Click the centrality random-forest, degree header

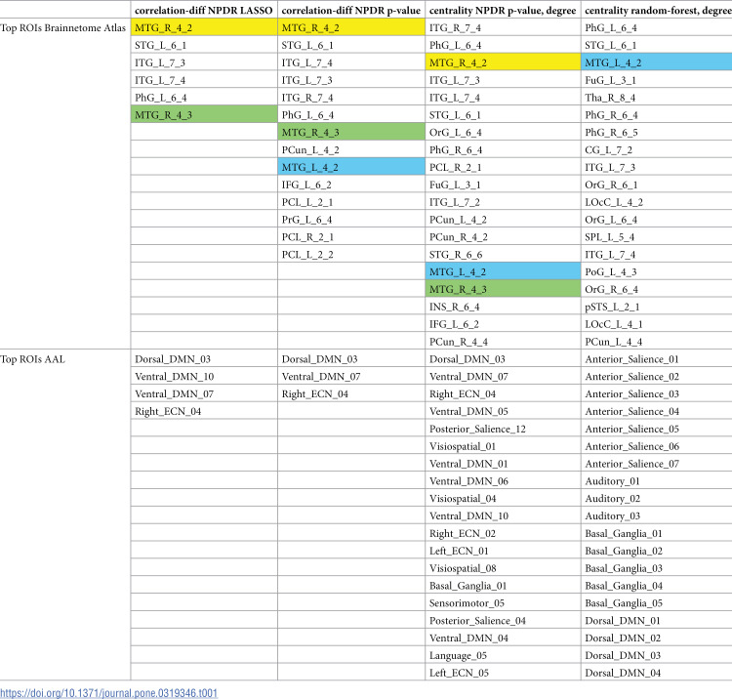pos(658,11)
